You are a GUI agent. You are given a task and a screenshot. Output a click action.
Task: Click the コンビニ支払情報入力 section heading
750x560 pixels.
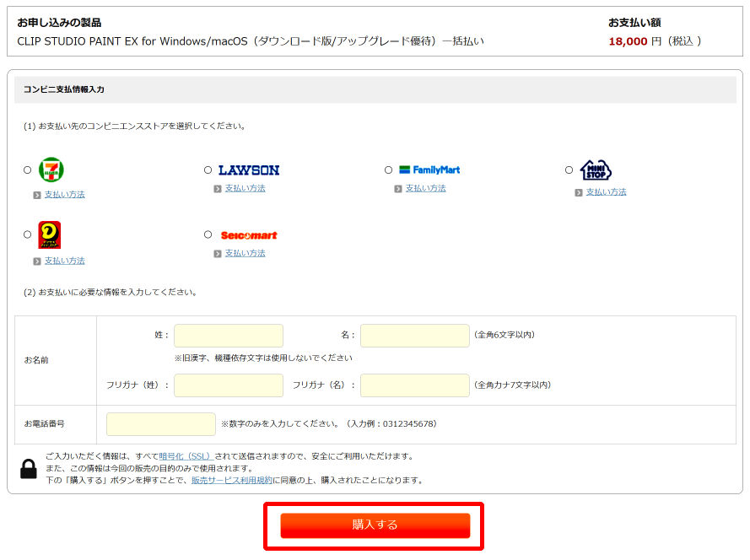tap(64, 89)
